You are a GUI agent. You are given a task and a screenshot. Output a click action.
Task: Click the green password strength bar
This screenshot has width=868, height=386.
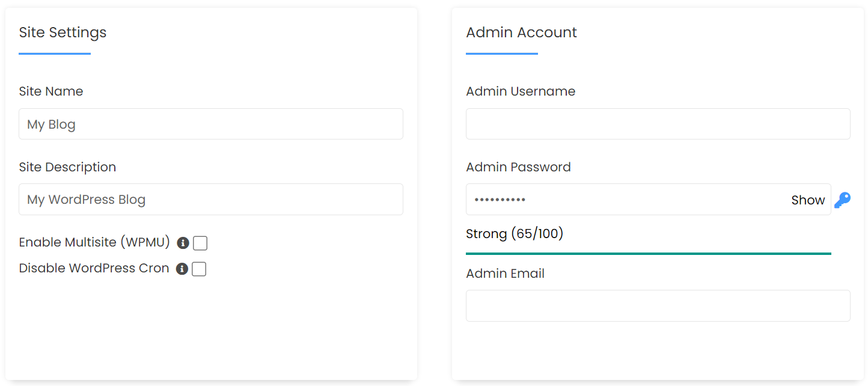point(648,254)
